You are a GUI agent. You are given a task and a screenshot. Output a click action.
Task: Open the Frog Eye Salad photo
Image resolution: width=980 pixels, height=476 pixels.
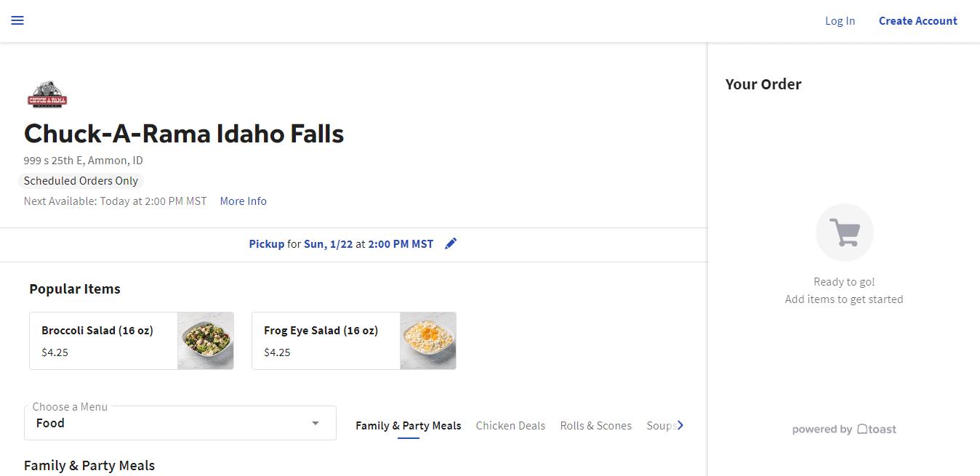tap(428, 341)
